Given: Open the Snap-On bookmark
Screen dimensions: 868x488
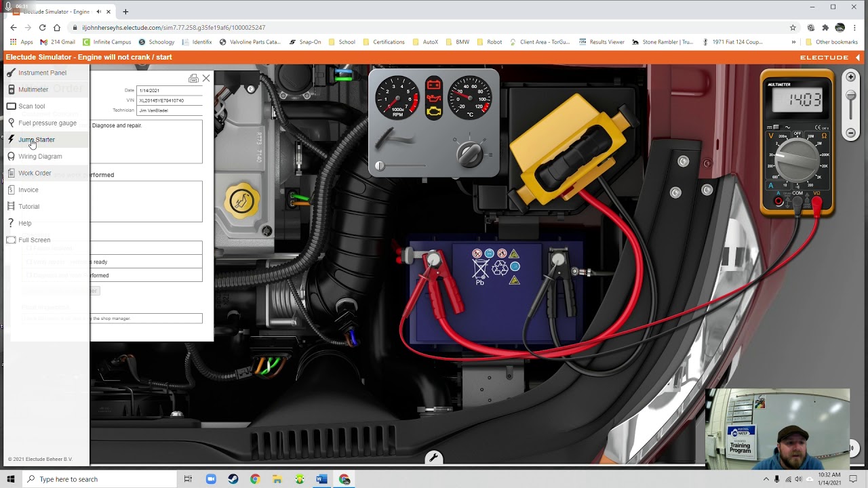Looking at the screenshot, I should click(304, 42).
